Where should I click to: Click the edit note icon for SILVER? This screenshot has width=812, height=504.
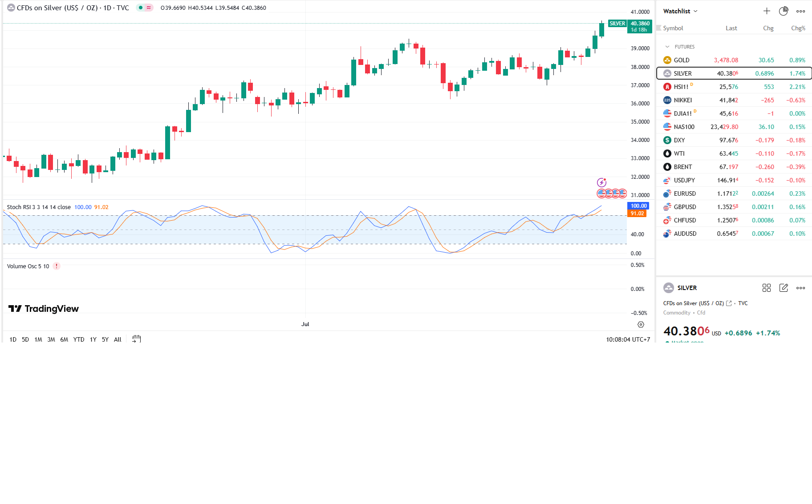[784, 288]
